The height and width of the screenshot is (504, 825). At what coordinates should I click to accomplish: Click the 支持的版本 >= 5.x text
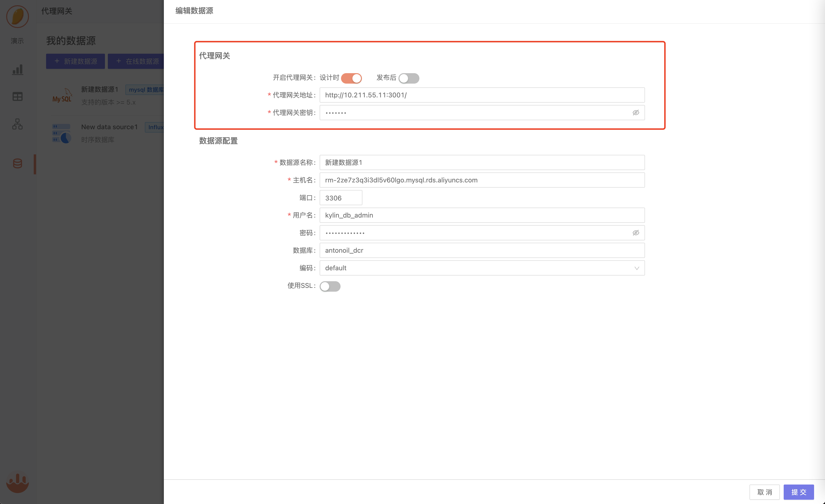pyautogui.click(x=109, y=102)
